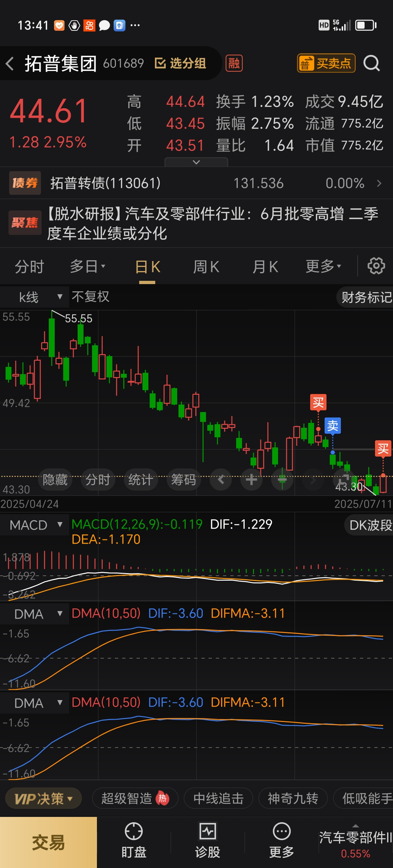The image size is (393, 868).
Task: Tap the latest 买 signal marker
Action: [383, 448]
